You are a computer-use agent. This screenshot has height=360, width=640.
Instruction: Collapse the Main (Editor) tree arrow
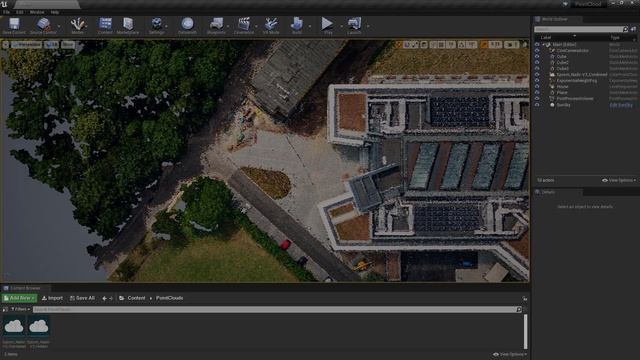[x=544, y=44]
